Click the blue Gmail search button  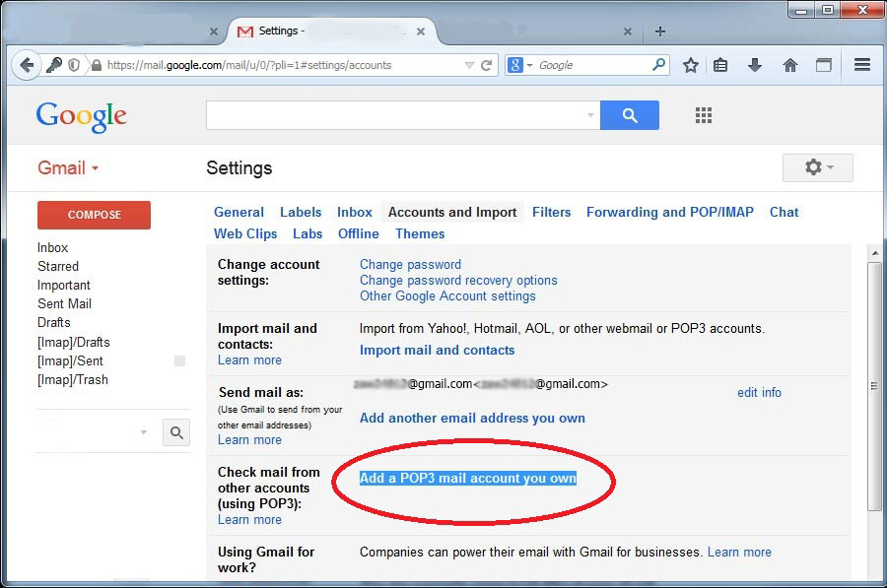pyautogui.click(x=630, y=115)
